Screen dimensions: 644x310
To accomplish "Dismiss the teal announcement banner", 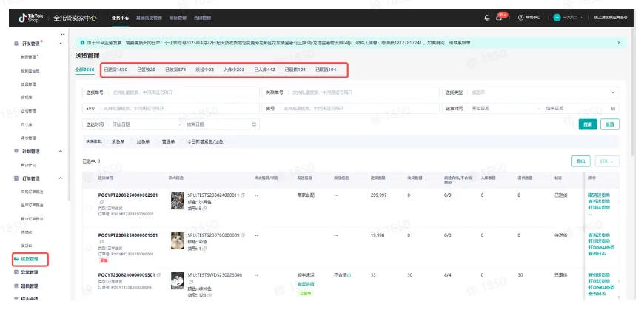I will click(619, 43).
